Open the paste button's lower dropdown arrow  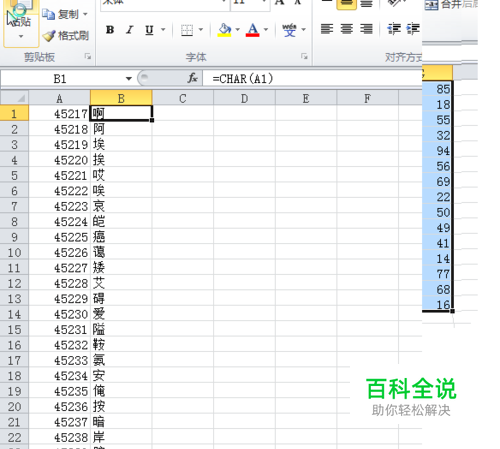pos(21,36)
